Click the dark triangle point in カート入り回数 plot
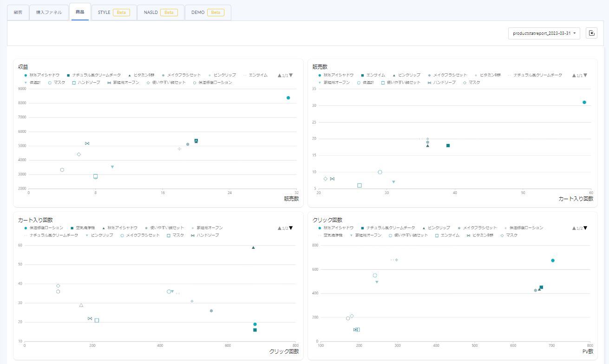 [x=253, y=247]
